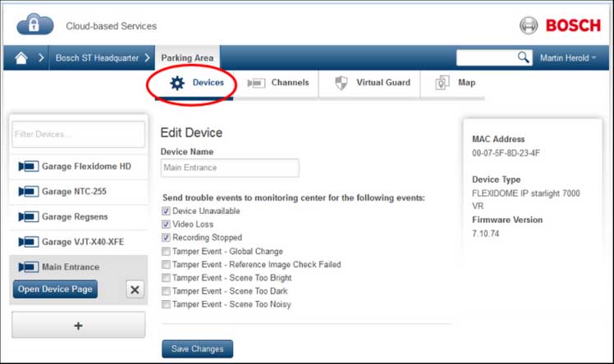Disable the Video Loss checkbox
Viewport: 614px width, 364px height.
pos(167,225)
